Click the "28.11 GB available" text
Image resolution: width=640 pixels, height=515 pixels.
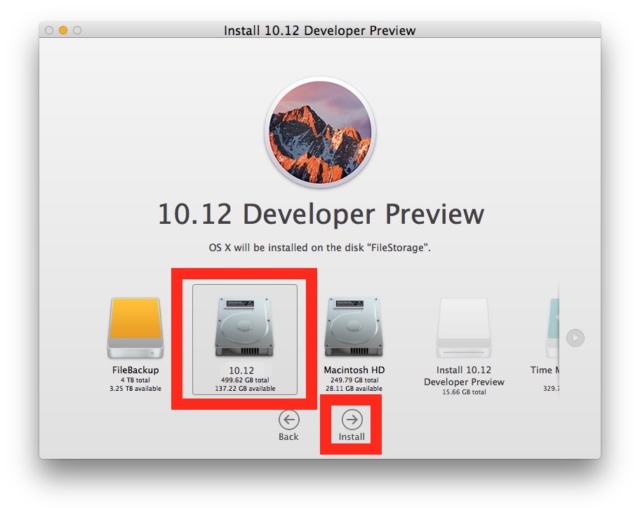[x=354, y=388]
